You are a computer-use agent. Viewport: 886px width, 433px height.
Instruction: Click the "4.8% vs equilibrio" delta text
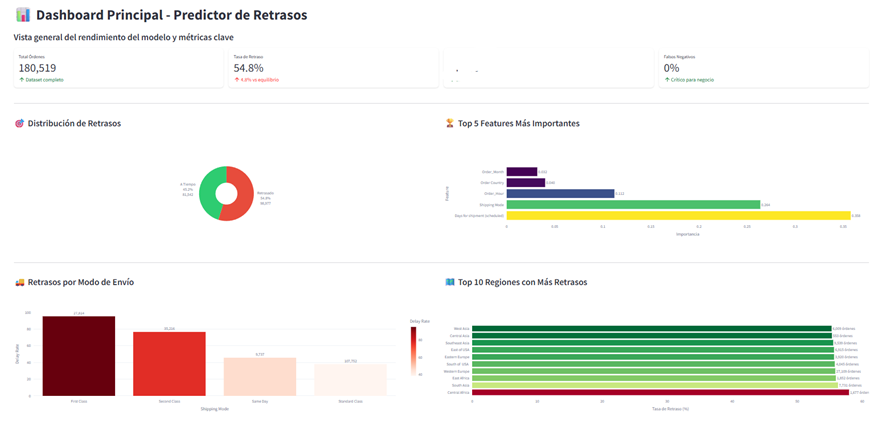(x=260, y=80)
